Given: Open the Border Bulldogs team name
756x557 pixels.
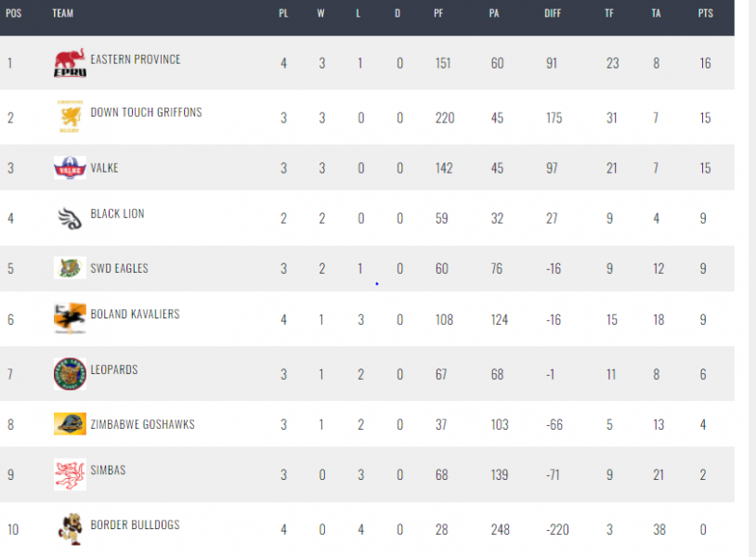Looking at the screenshot, I should tap(135, 525).
